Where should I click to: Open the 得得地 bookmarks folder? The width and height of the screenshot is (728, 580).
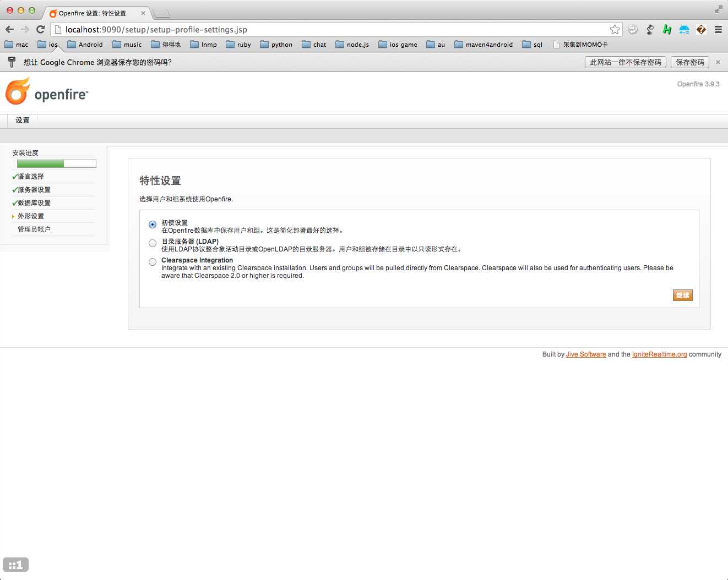pos(166,45)
